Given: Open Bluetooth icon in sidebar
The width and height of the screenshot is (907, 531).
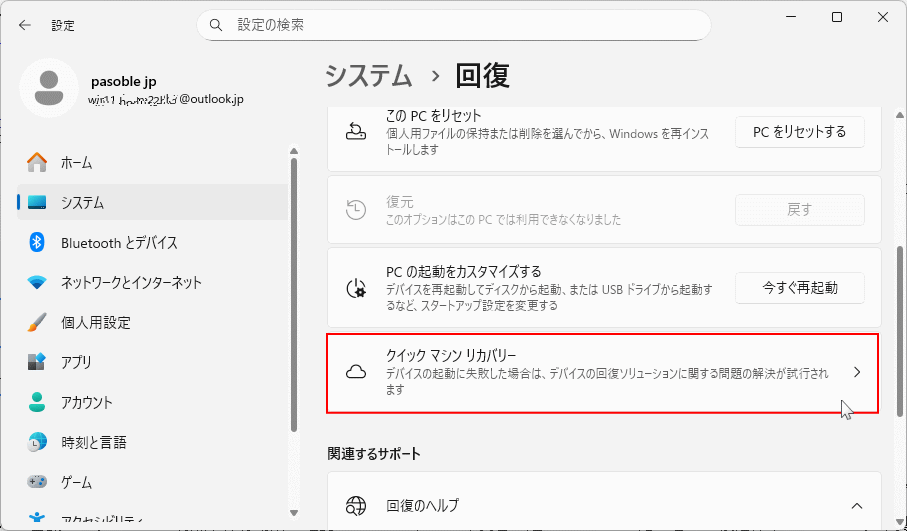Looking at the screenshot, I should coord(37,242).
